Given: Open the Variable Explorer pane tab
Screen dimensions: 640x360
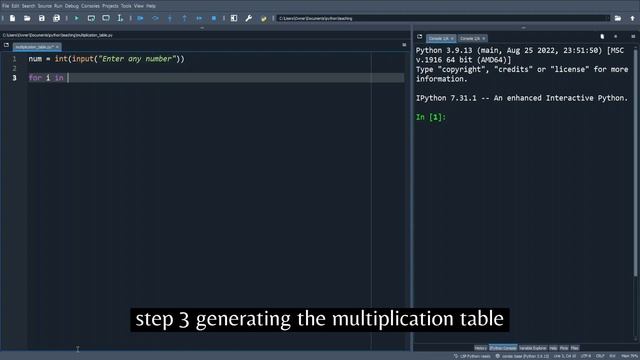Looking at the screenshot, I should 533,348.
